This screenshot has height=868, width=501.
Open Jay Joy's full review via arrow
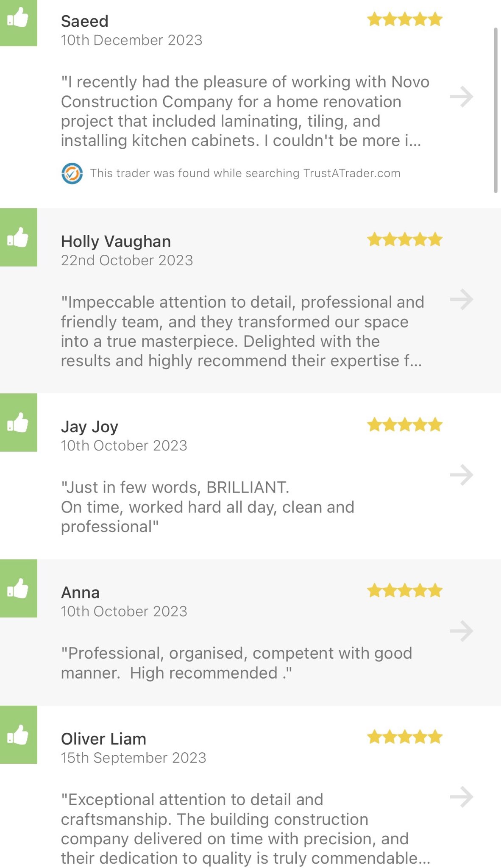tap(462, 475)
